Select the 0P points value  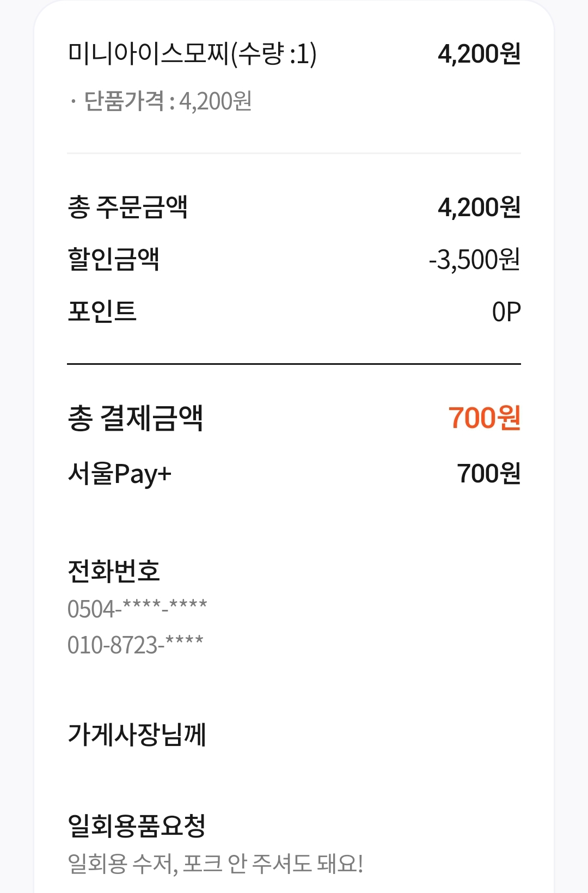[506, 312]
